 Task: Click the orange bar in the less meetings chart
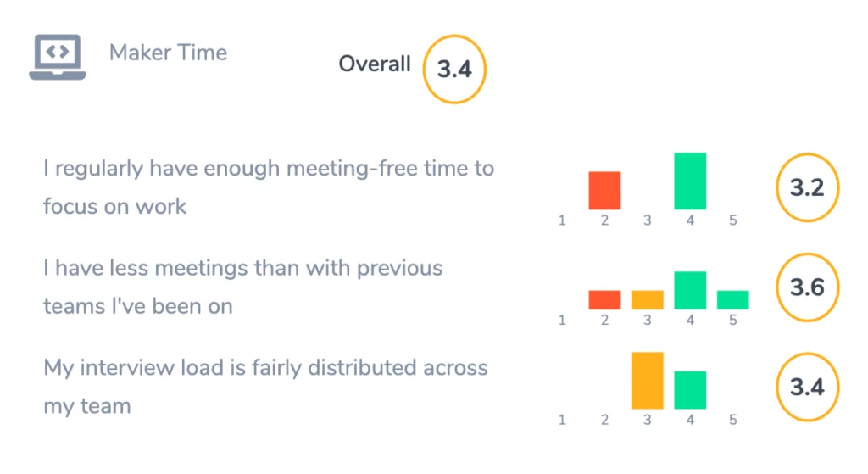647,299
